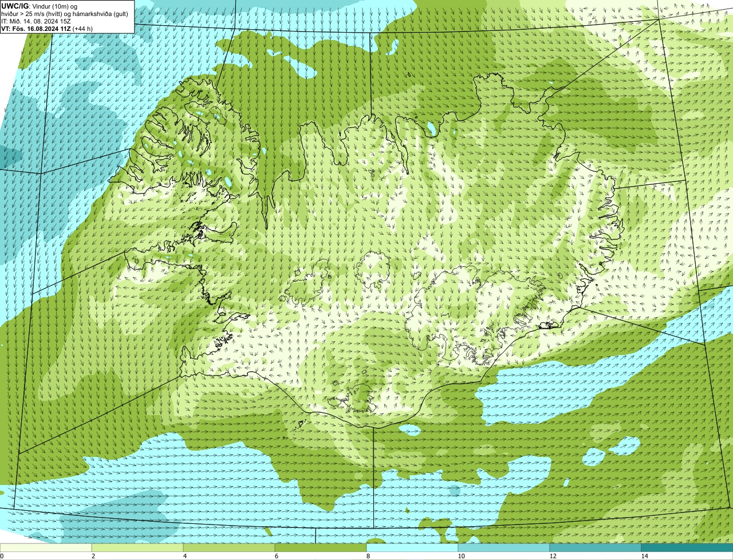This screenshot has width=733, height=560.
Task: Click the 4–6 m/s medium green legend swatch
Action: pos(229,547)
